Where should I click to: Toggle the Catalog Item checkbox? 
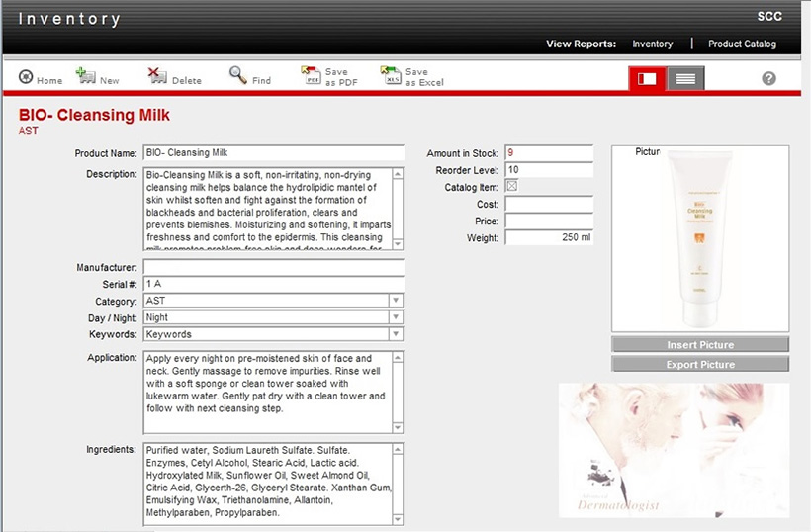[511, 186]
